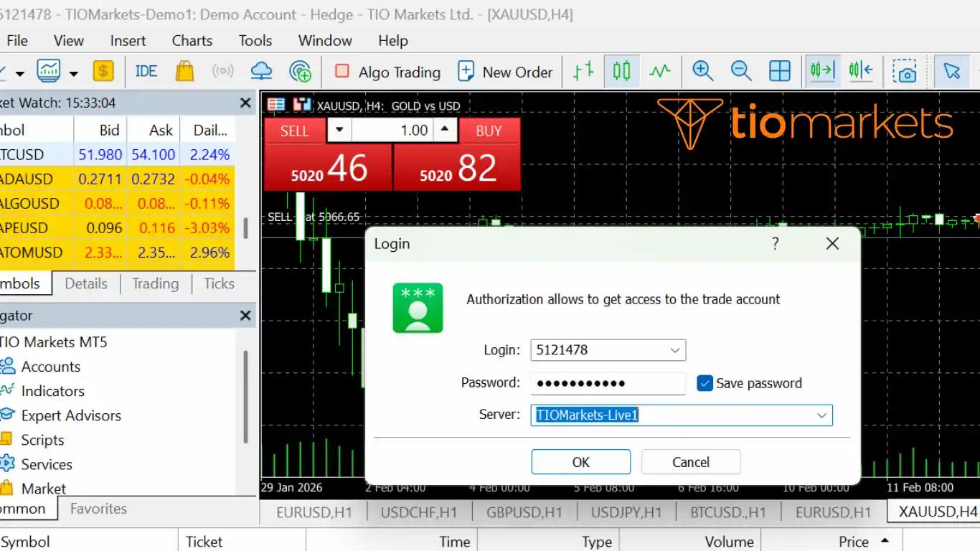The image size is (980, 551).
Task: Open Indicators in the Navigator tree
Action: tap(52, 391)
